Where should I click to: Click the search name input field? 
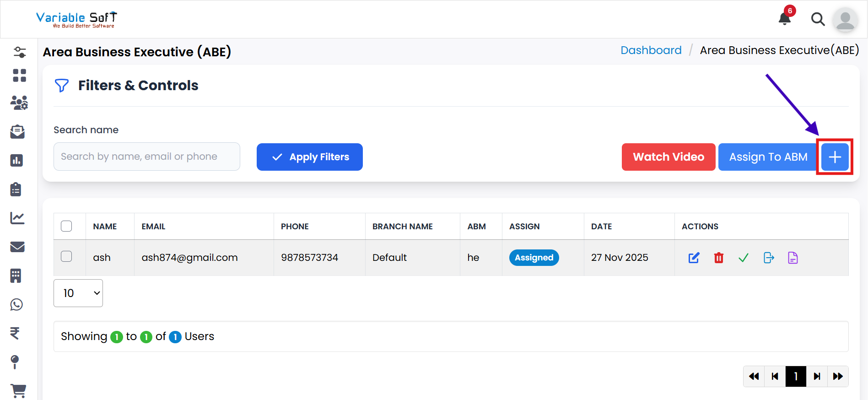[147, 157]
